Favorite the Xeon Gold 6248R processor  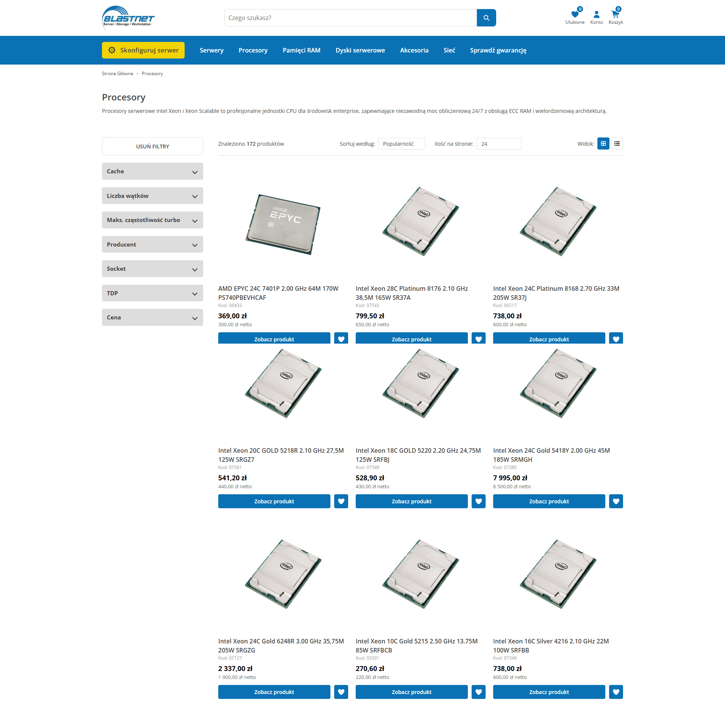(x=341, y=692)
